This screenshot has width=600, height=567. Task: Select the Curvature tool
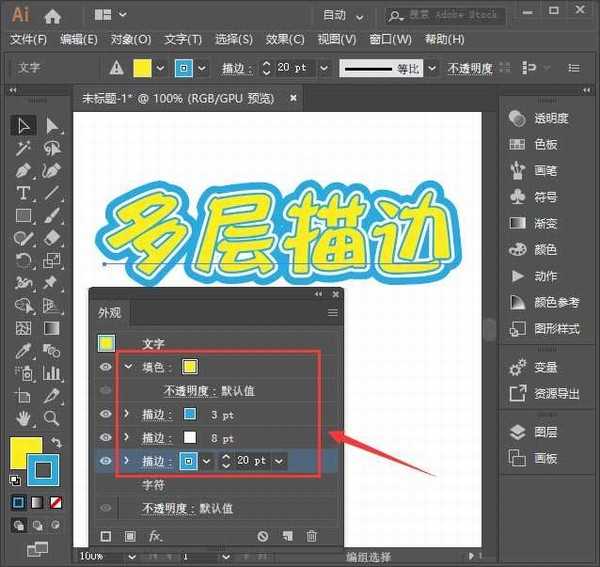pyautogui.click(x=52, y=171)
